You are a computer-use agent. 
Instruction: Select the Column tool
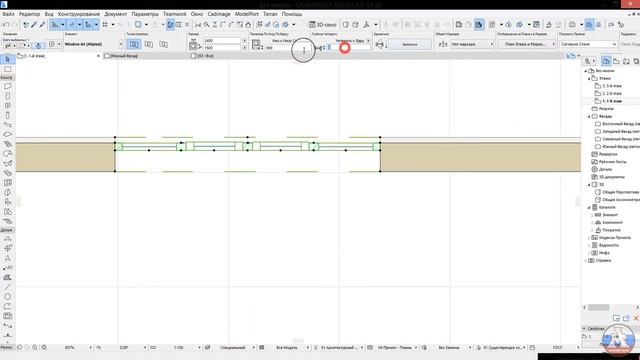pos(7,116)
